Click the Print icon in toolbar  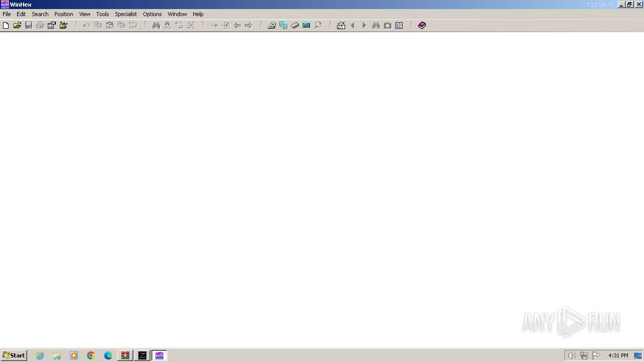click(x=40, y=25)
